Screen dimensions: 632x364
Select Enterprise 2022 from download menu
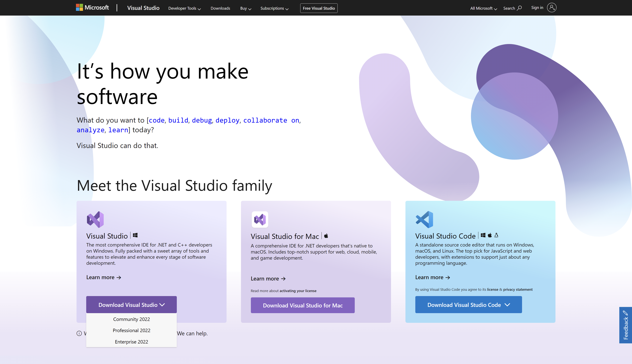[131, 342]
